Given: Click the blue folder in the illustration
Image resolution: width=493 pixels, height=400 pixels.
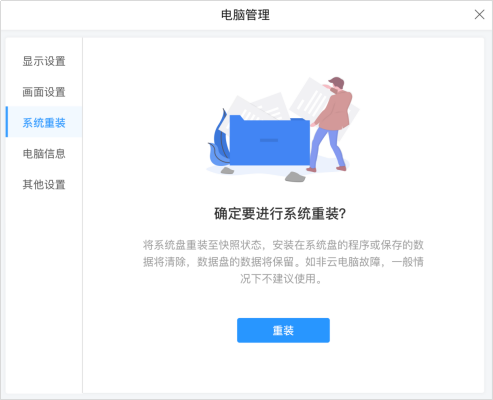Looking at the screenshot, I should (x=269, y=141).
